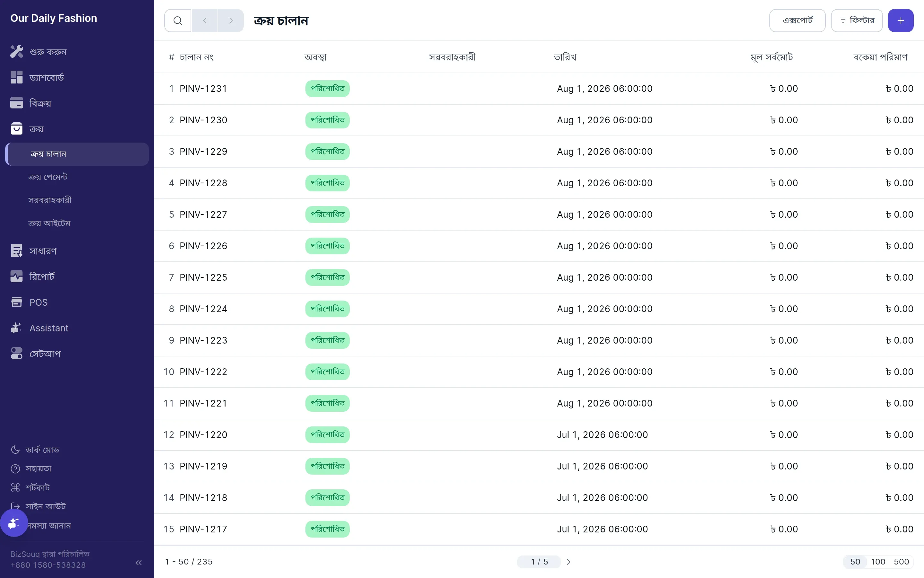Click the শর্টকাট command key icon

pos(15,487)
